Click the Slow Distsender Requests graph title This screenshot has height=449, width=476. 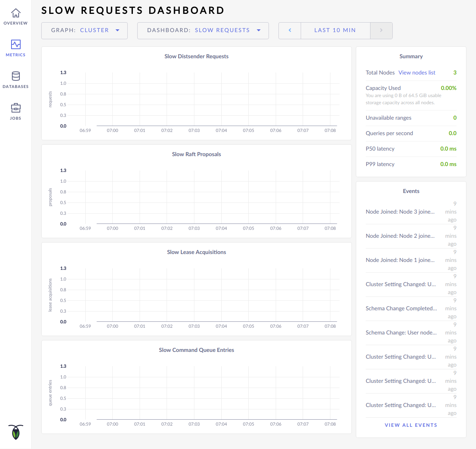[196, 56]
